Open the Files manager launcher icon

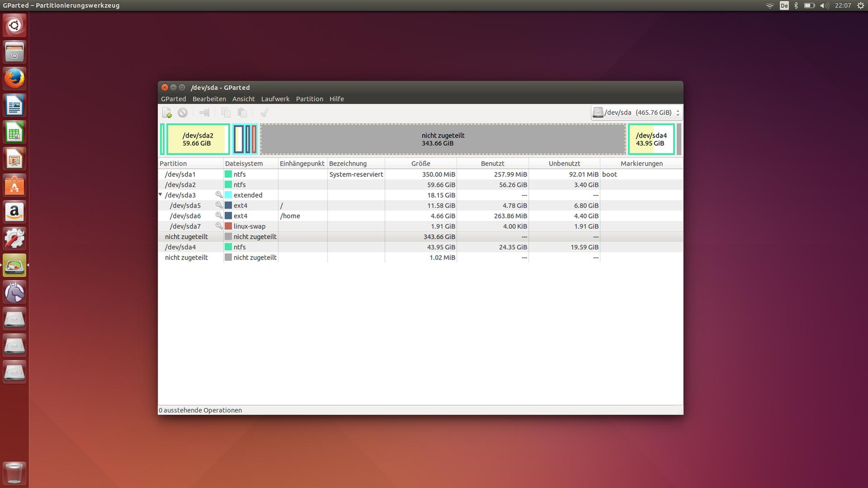14,52
